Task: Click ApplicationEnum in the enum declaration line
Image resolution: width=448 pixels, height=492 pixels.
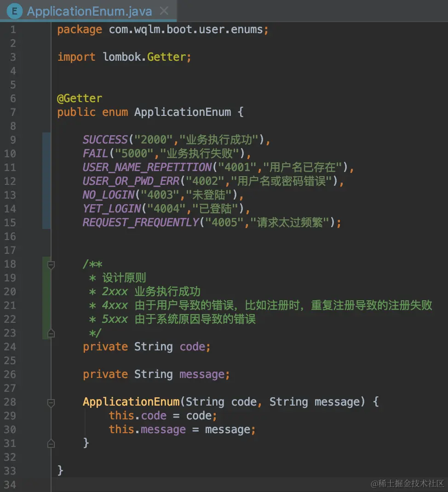Action: click(x=183, y=112)
